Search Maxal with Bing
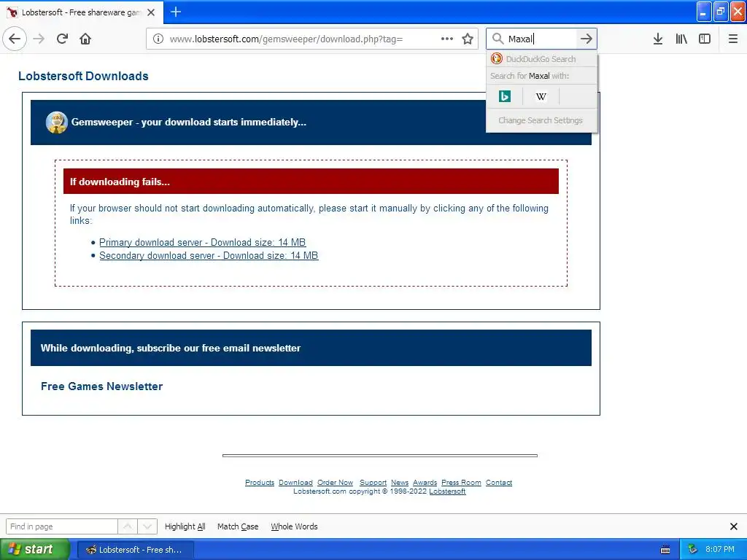The image size is (747, 560). [x=505, y=97]
